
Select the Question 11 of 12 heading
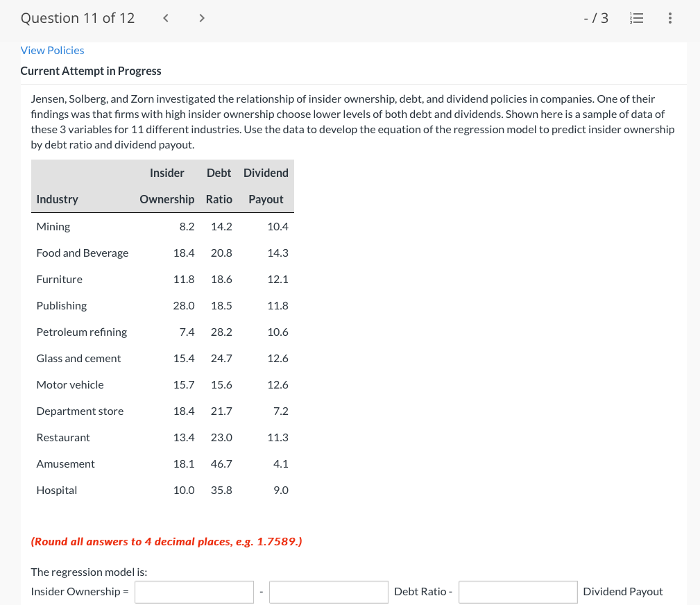(78, 18)
